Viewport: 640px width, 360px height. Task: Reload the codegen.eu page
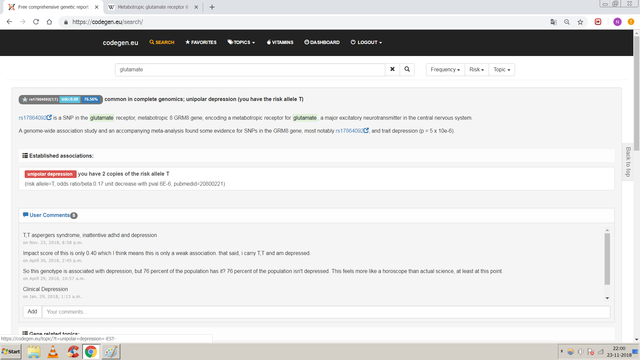point(36,22)
